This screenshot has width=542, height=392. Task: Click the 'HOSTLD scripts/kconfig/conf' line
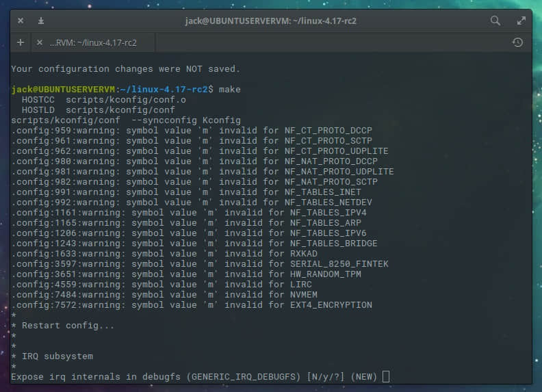pos(98,110)
